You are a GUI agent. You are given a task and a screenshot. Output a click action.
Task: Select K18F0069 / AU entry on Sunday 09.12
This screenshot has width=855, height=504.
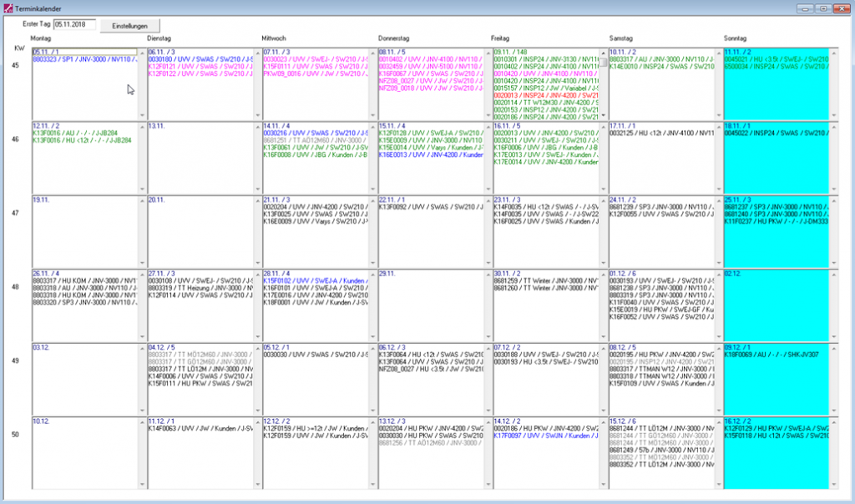(772, 354)
